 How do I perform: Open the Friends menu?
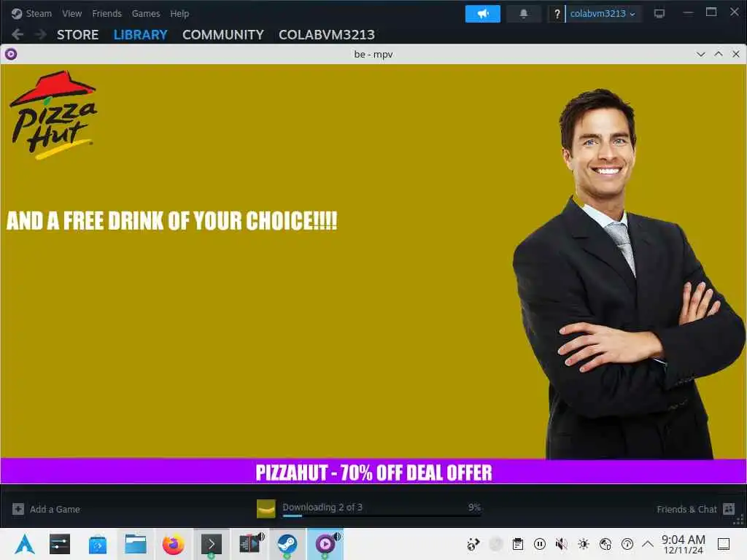107,13
